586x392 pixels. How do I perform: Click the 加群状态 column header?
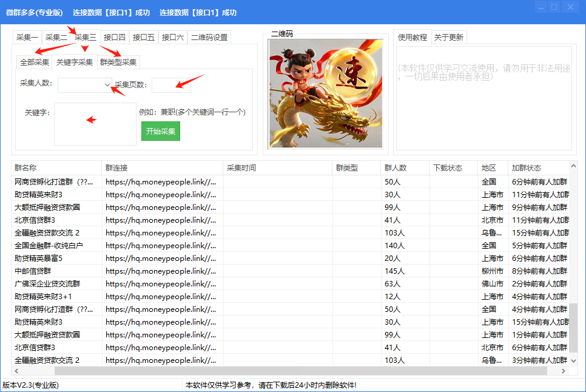click(539, 168)
